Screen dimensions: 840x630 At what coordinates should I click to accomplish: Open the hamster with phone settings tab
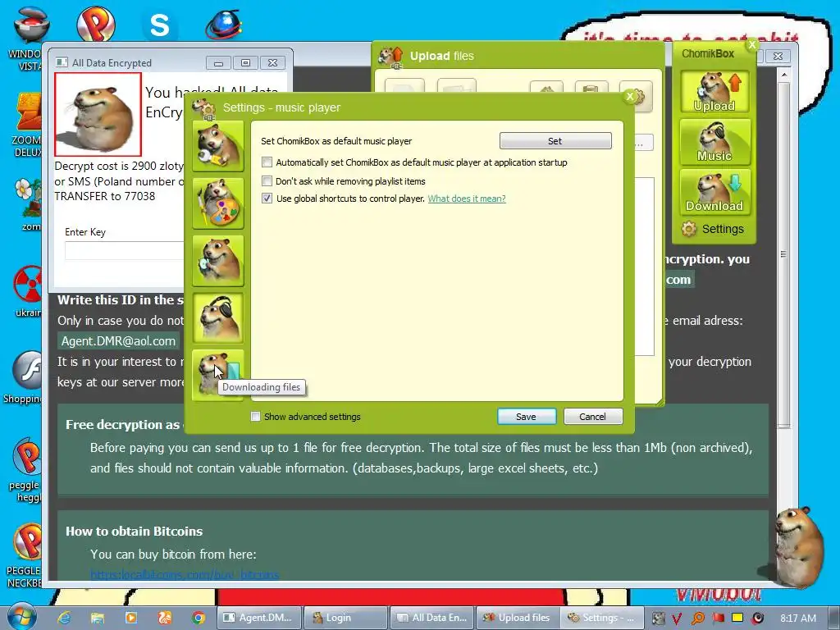click(x=218, y=260)
